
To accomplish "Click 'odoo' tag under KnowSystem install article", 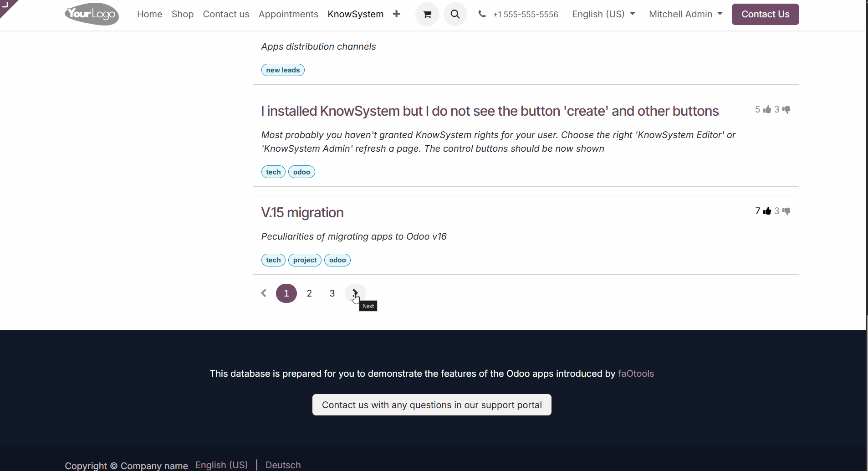I will [x=301, y=172].
